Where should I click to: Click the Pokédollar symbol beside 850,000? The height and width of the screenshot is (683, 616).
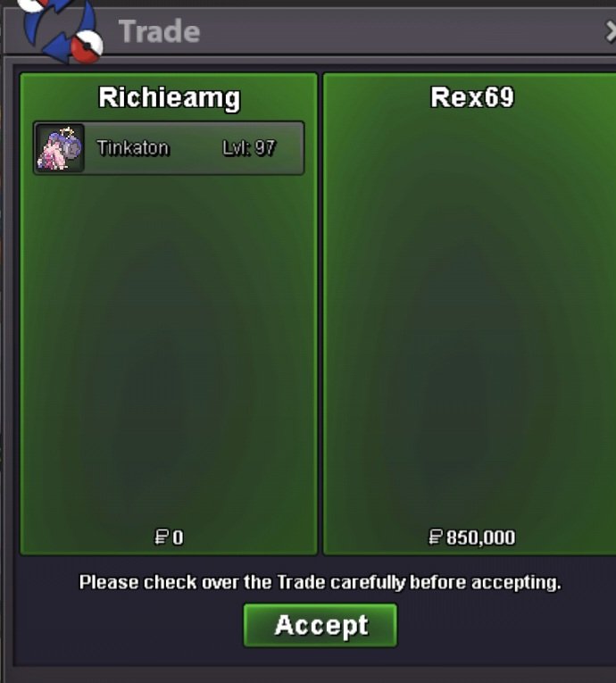[436, 537]
